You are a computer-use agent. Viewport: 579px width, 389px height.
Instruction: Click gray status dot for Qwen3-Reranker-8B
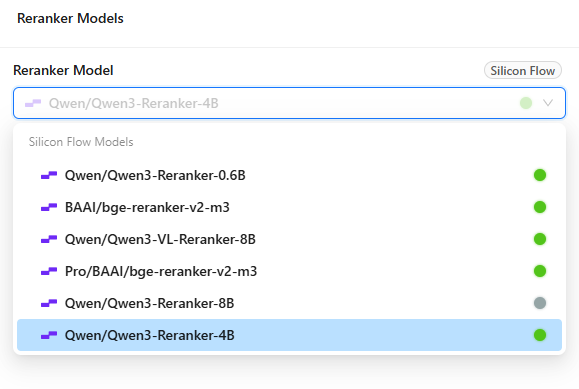(540, 303)
